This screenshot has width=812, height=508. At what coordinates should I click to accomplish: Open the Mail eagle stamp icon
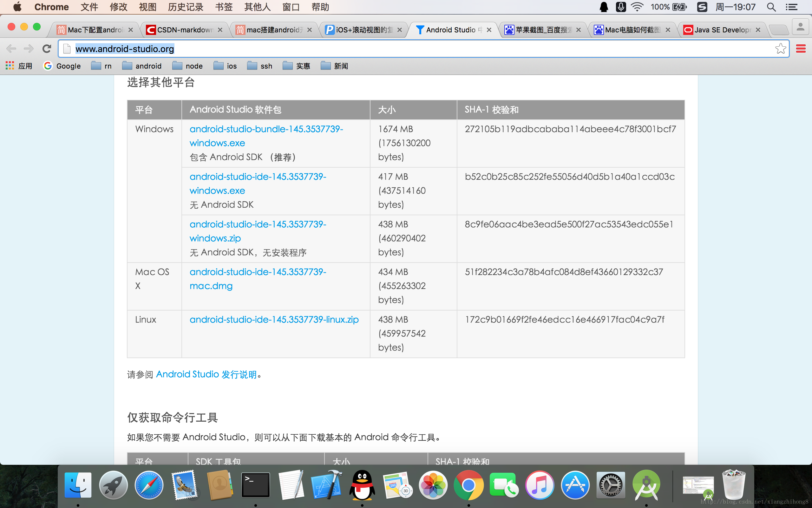pyautogui.click(x=185, y=485)
